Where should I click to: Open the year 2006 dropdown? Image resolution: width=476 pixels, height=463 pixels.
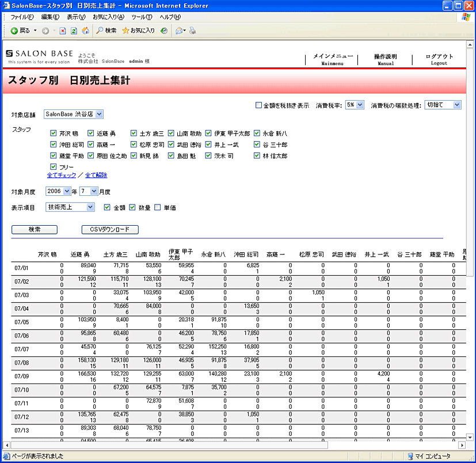click(x=58, y=191)
